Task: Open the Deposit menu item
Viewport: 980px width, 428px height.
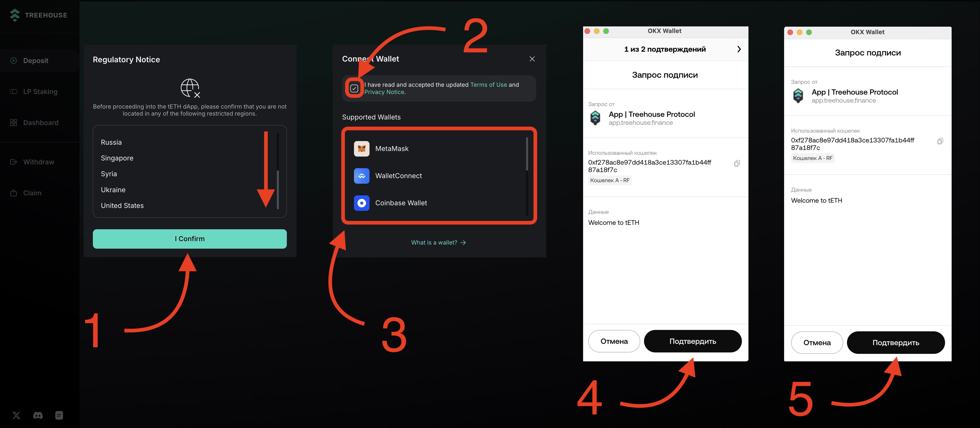Action: click(x=35, y=61)
